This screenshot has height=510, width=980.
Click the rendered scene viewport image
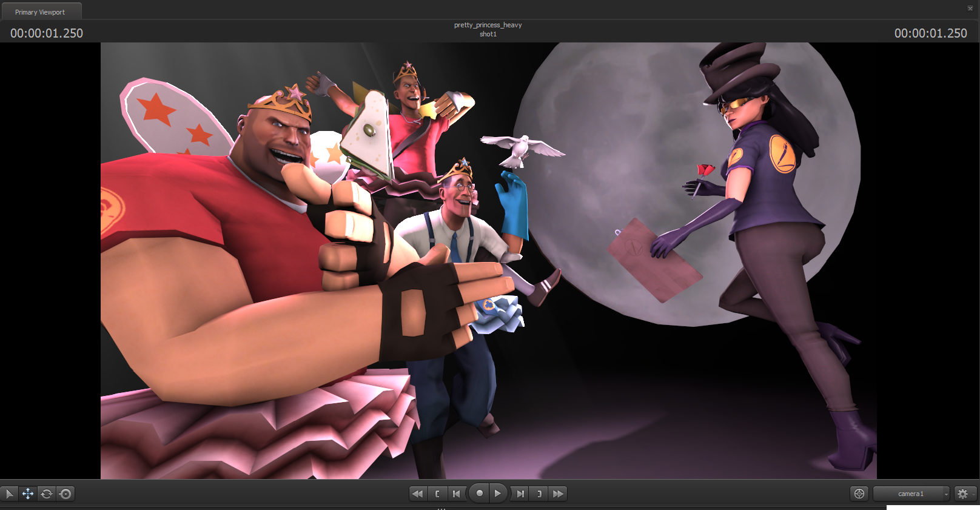pyautogui.click(x=489, y=261)
